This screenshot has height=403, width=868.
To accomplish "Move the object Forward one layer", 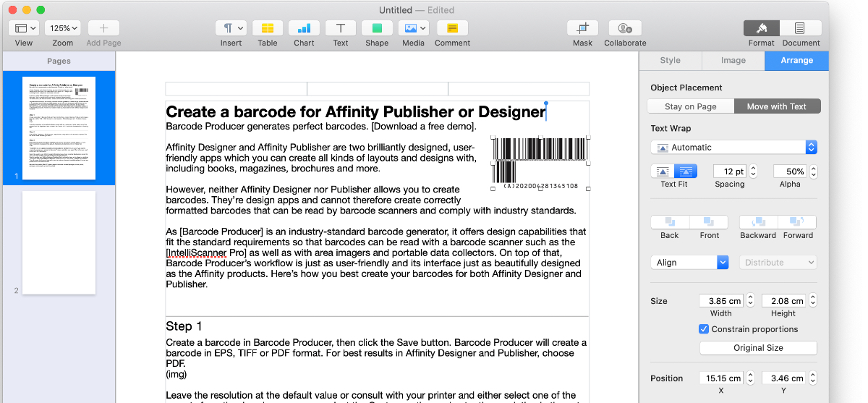I will tap(797, 222).
